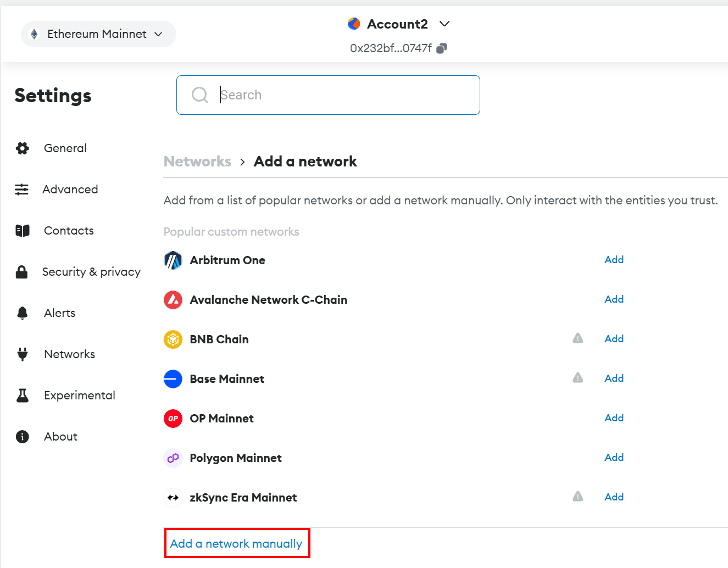The image size is (728, 568).
Task: Open Contacts settings tab
Action: point(69,231)
